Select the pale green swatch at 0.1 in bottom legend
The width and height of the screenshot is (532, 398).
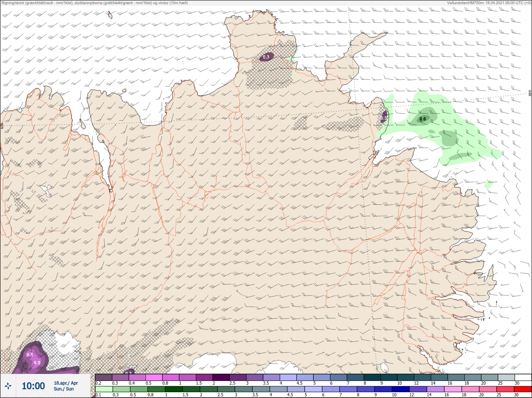pyautogui.click(x=103, y=389)
